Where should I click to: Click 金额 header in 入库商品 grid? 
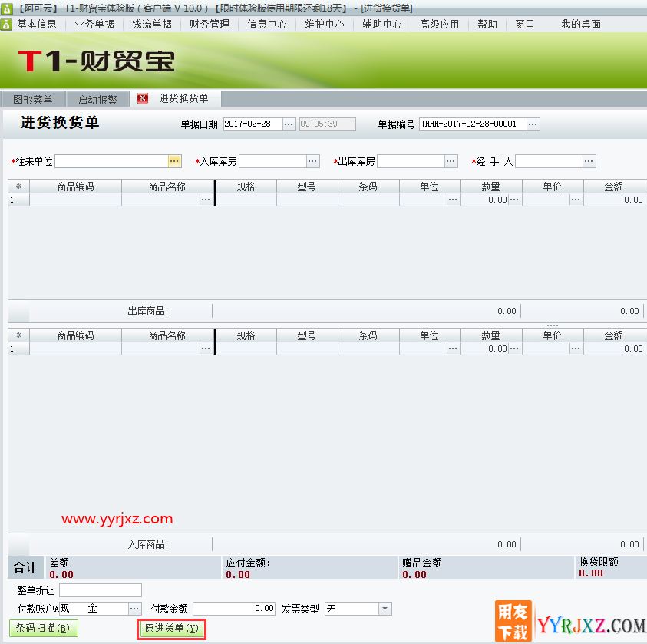[x=614, y=335]
